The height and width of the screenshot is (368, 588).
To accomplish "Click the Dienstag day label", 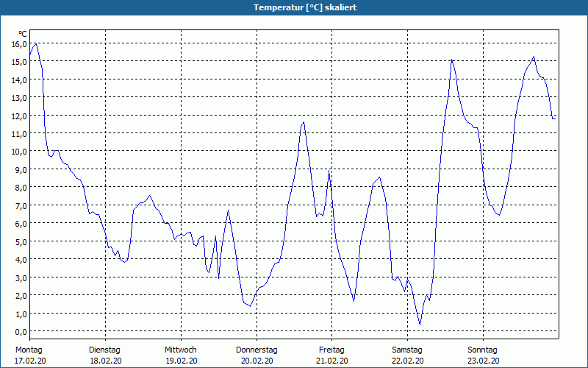I will click(104, 350).
